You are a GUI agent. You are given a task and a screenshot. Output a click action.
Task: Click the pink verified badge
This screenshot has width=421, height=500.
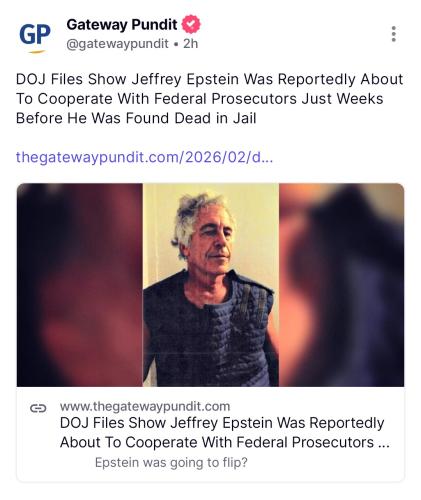click(191, 24)
